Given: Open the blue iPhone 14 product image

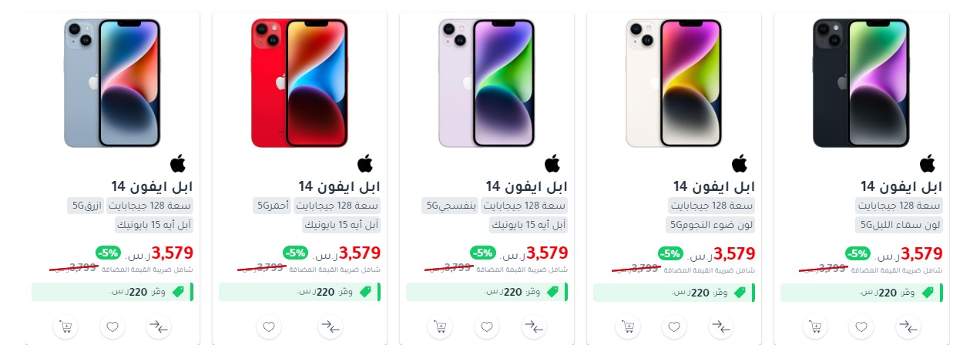Looking at the screenshot, I should pyautogui.click(x=112, y=82).
